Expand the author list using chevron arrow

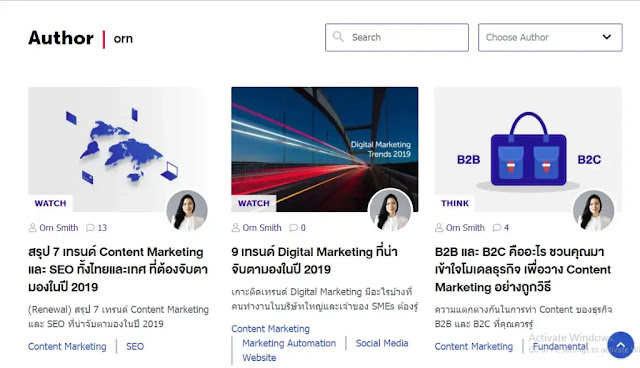607,37
